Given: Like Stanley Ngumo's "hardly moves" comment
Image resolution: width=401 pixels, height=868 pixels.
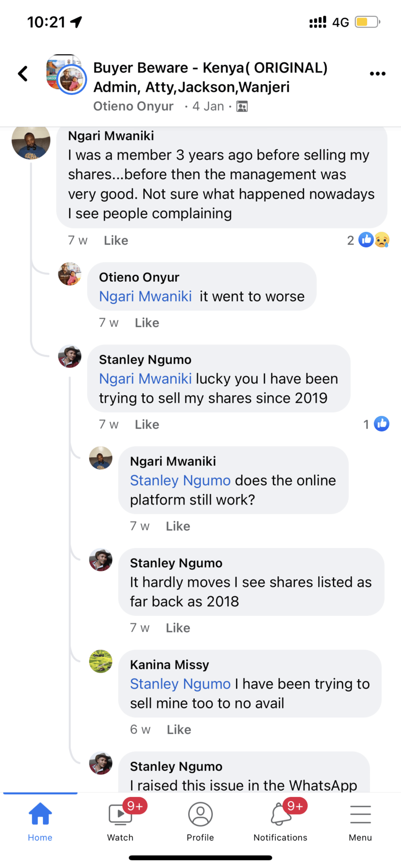Looking at the screenshot, I should [x=178, y=628].
